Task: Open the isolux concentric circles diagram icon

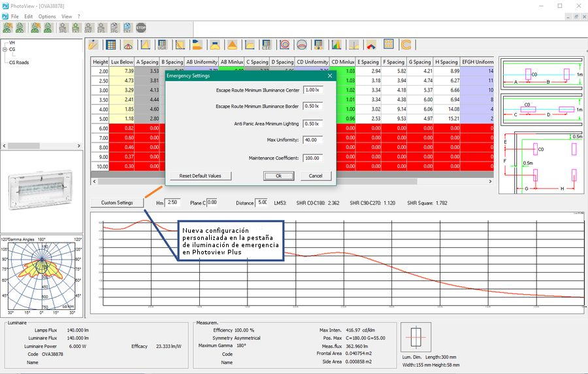Action: click(x=285, y=45)
